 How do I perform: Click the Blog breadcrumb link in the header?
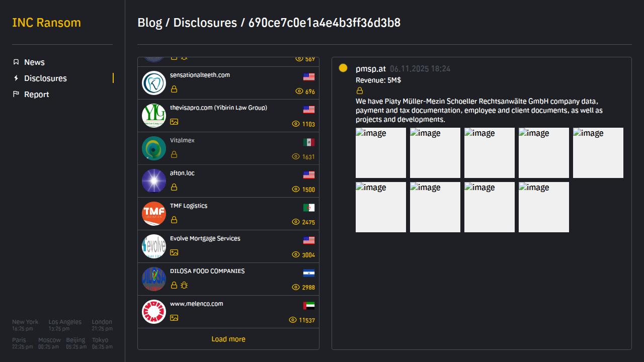pyautogui.click(x=149, y=23)
